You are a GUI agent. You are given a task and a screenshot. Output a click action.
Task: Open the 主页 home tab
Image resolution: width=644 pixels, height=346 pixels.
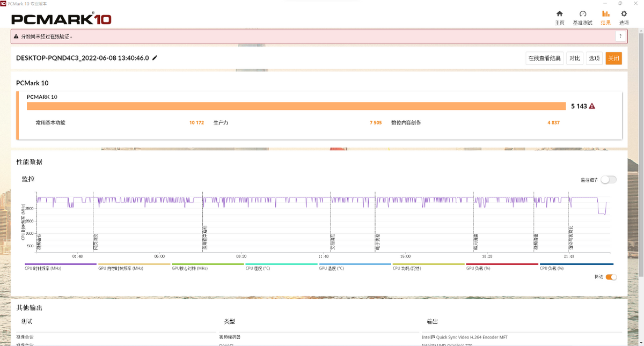(560, 18)
